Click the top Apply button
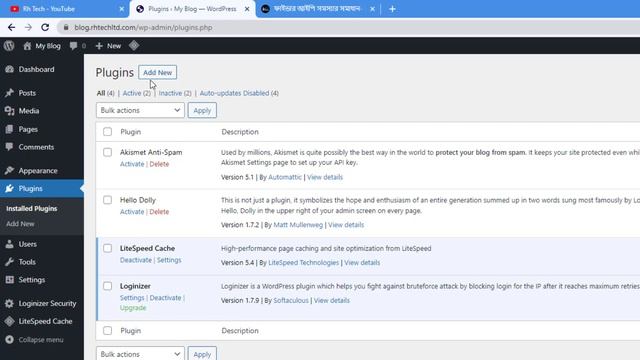 coord(202,110)
